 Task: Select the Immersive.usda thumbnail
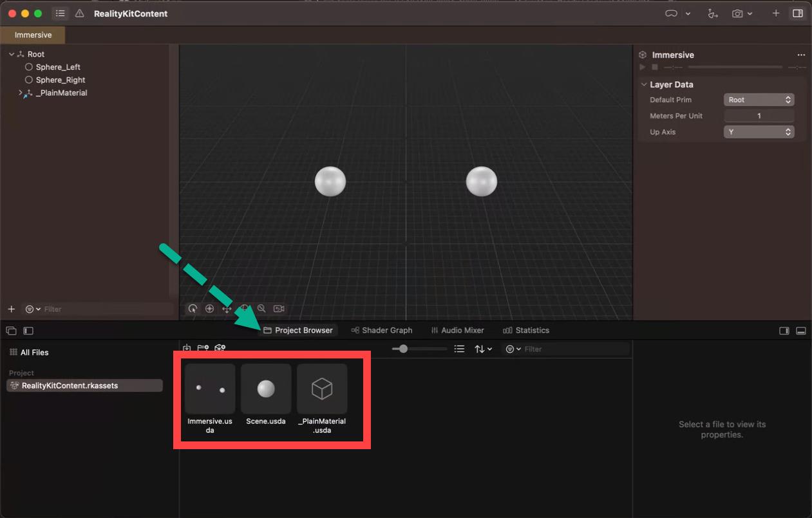tap(210, 389)
